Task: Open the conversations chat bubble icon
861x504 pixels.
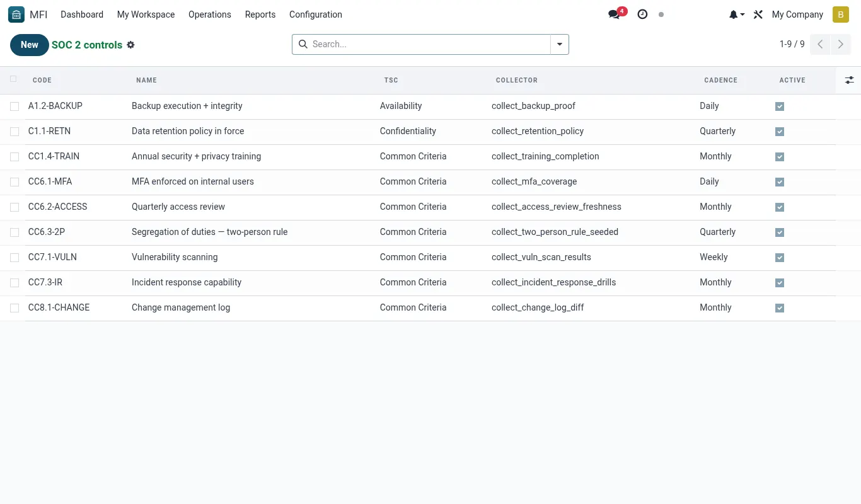Action: pyautogui.click(x=614, y=14)
